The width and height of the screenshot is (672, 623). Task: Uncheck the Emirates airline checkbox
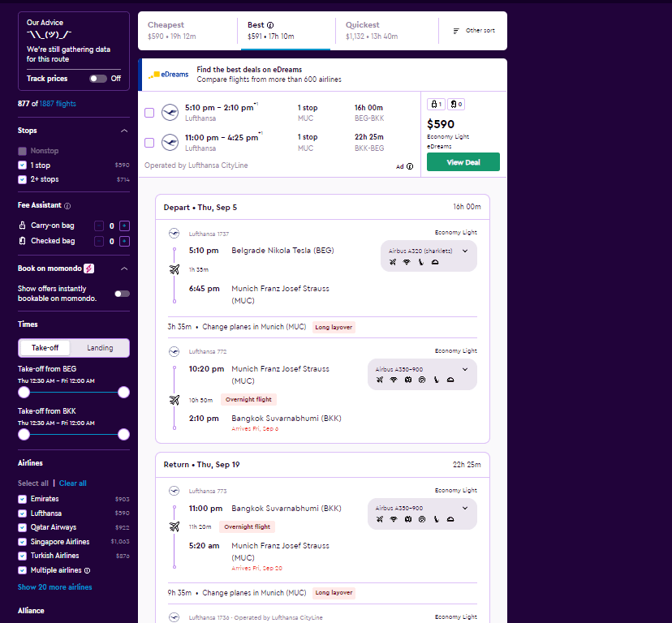click(22, 499)
